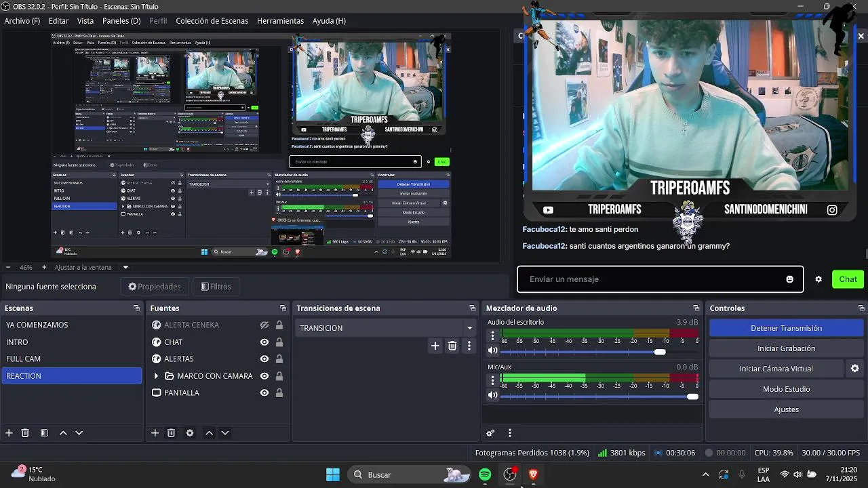Viewport: 868px width, 488px height.
Task: Add a transition with plus icon
Action: click(x=435, y=346)
